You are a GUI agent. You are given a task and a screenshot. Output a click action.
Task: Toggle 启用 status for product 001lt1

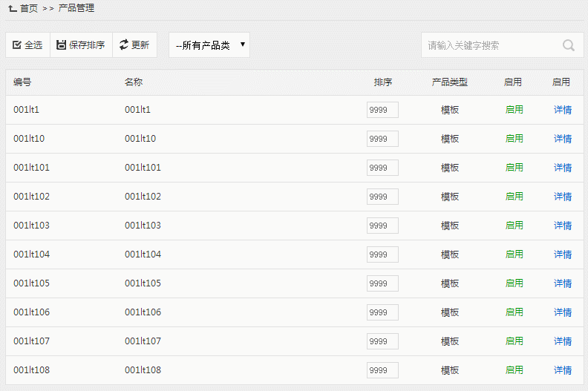pyautogui.click(x=514, y=110)
